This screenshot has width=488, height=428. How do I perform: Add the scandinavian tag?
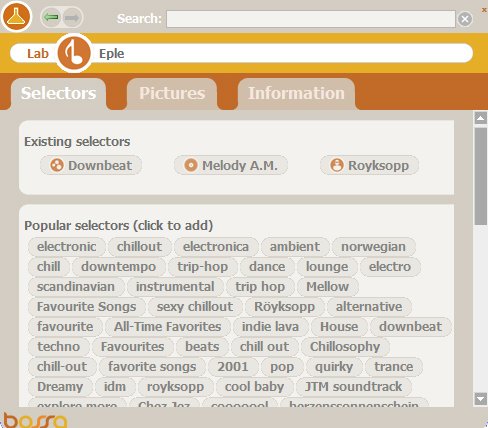click(76, 287)
